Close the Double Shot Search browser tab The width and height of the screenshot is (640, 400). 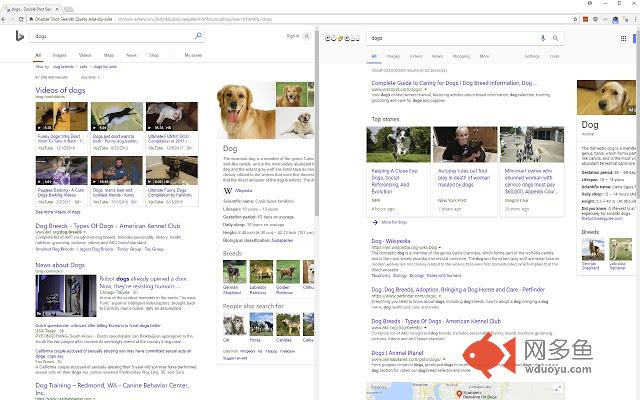tap(57, 9)
